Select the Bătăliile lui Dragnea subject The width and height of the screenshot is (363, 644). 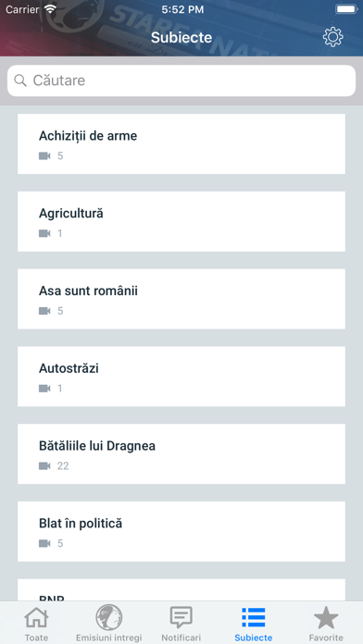pyautogui.click(x=181, y=453)
